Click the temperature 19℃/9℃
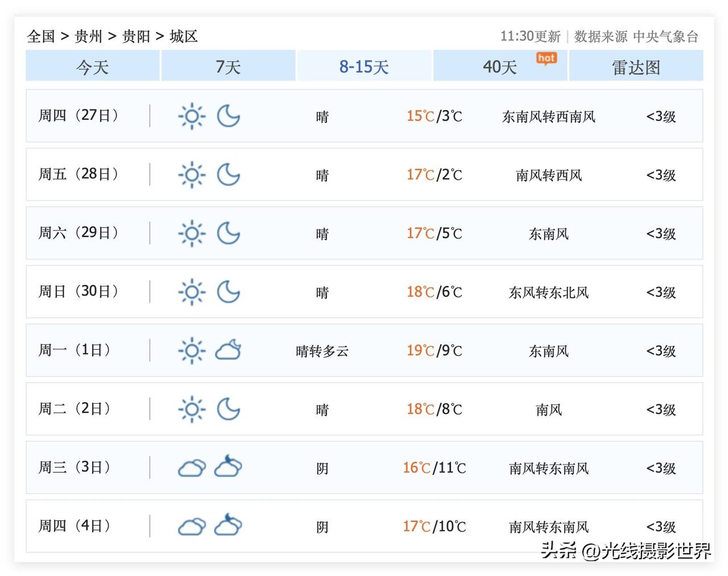This screenshot has height=576, width=728. click(x=435, y=350)
